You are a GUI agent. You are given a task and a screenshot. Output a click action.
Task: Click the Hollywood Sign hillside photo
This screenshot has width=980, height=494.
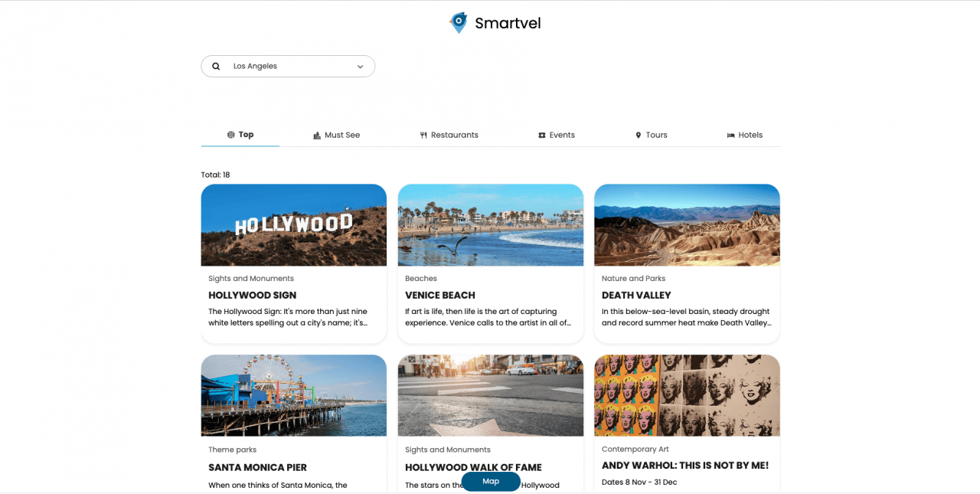point(293,224)
